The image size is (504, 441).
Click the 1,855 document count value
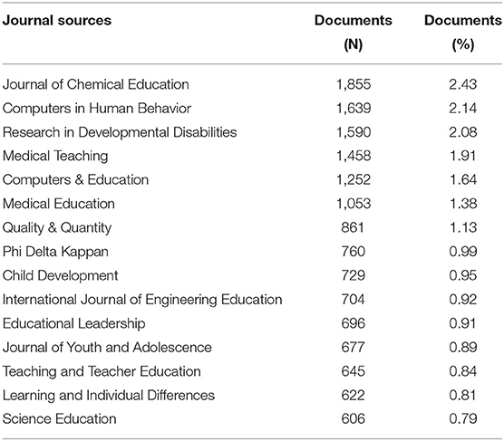[x=354, y=84]
